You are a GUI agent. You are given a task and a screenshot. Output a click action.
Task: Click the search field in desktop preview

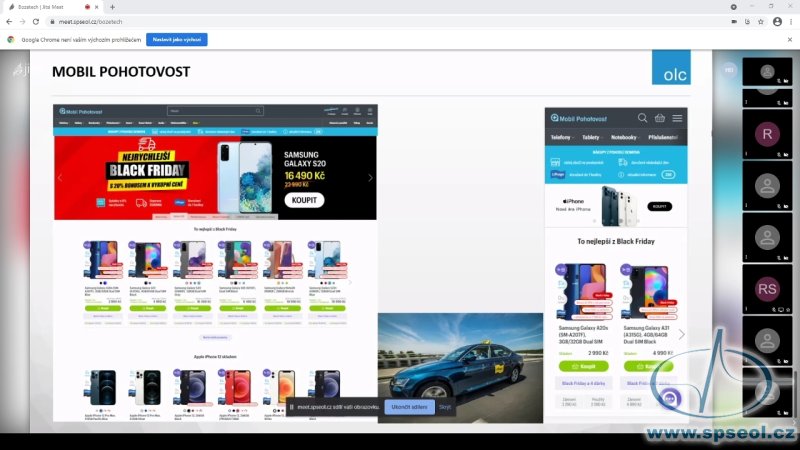tap(215, 111)
